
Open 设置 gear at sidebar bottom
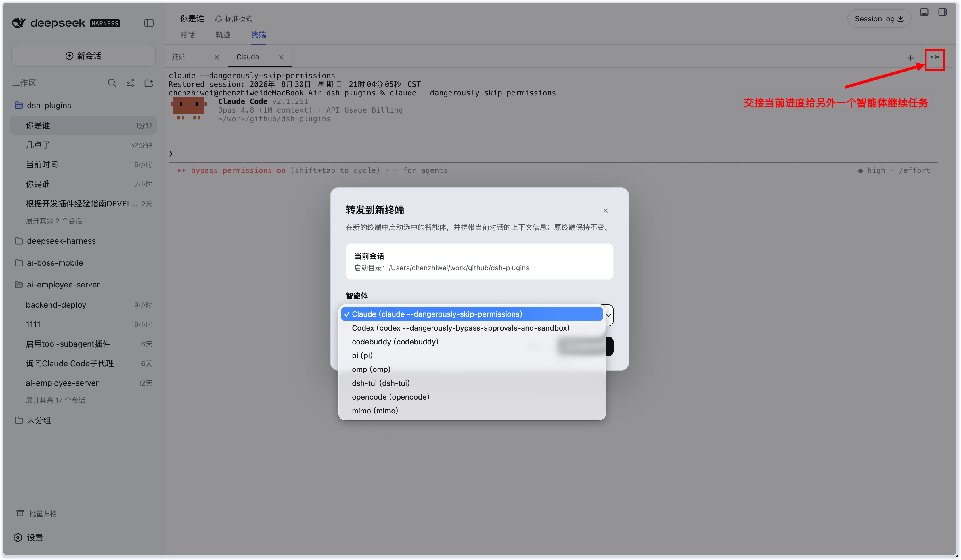18,538
